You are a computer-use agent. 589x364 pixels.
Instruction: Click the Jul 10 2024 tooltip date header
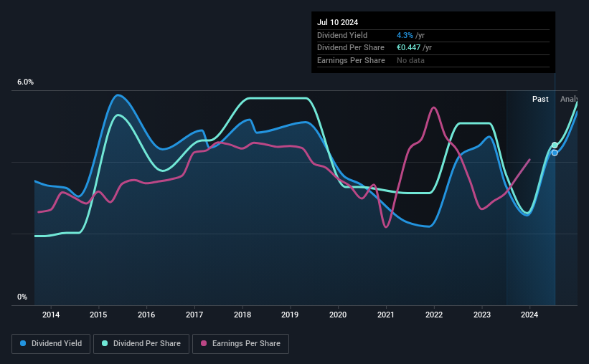click(x=337, y=22)
